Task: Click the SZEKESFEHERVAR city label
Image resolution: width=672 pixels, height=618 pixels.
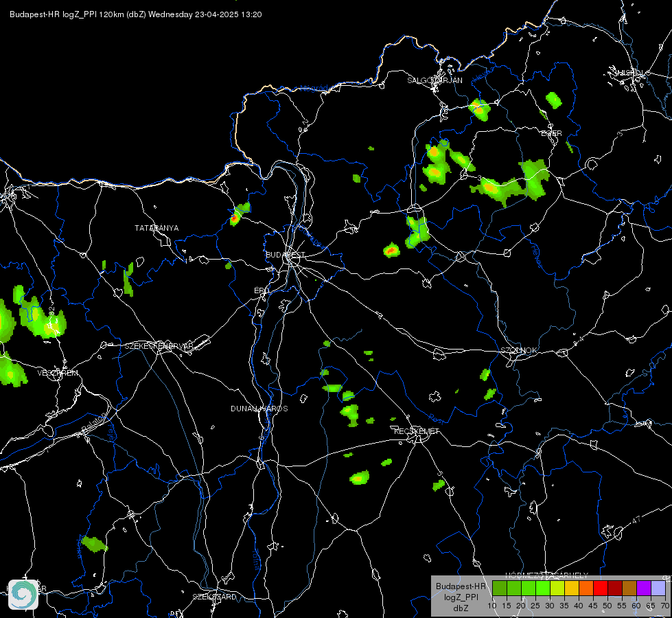Action: pos(159,346)
